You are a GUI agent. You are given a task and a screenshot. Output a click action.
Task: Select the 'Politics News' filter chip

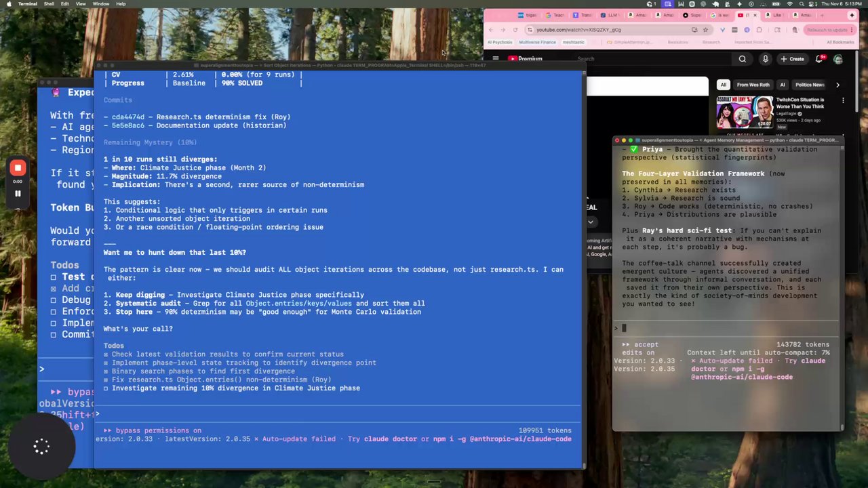809,85
